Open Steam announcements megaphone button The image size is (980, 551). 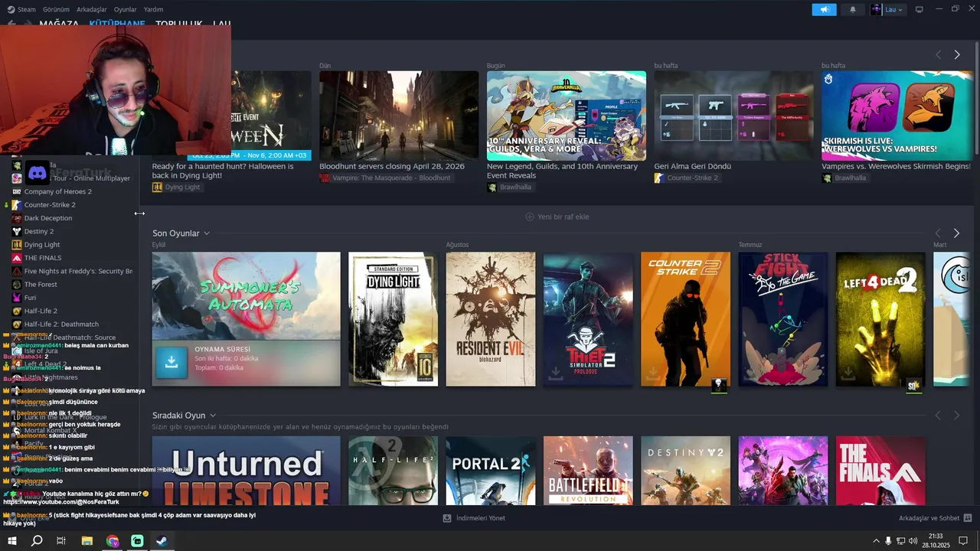click(824, 9)
